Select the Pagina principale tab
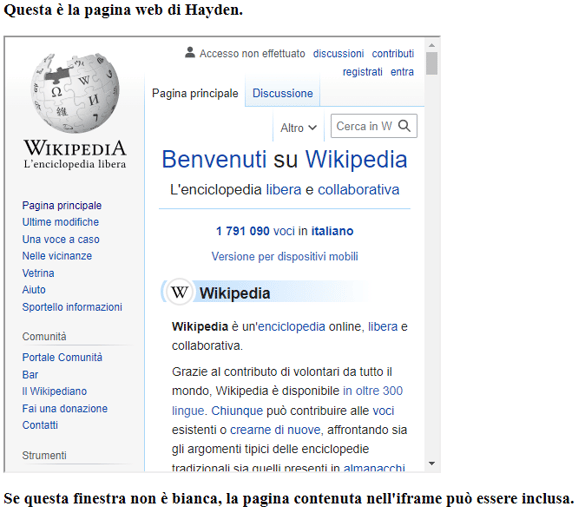The height and width of the screenshot is (513, 585). (x=195, y=93)
